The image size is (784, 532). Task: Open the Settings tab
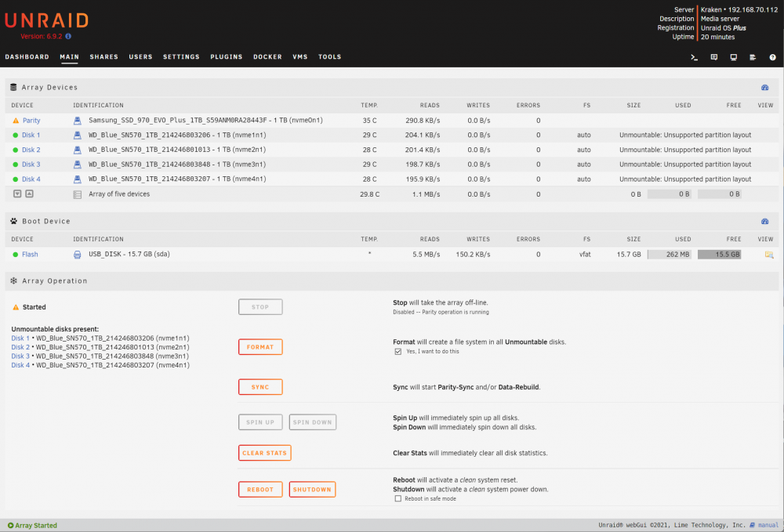[x=182, y=57]
